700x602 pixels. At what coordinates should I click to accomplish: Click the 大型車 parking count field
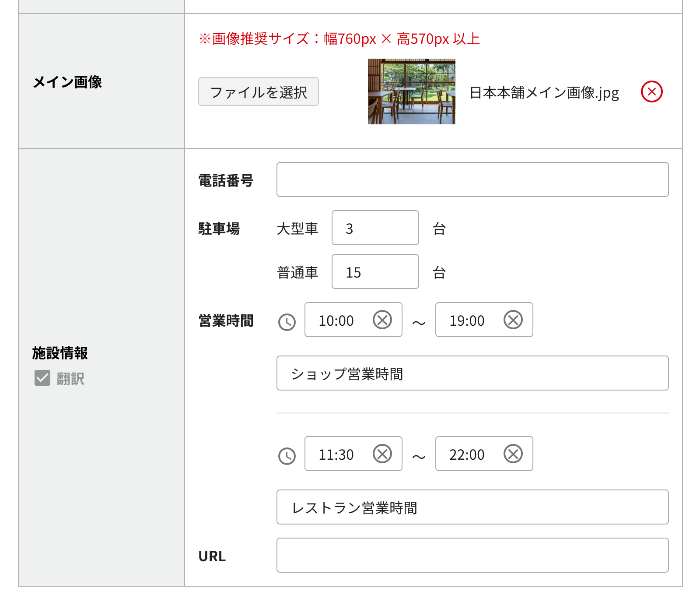tap(375, 228)
